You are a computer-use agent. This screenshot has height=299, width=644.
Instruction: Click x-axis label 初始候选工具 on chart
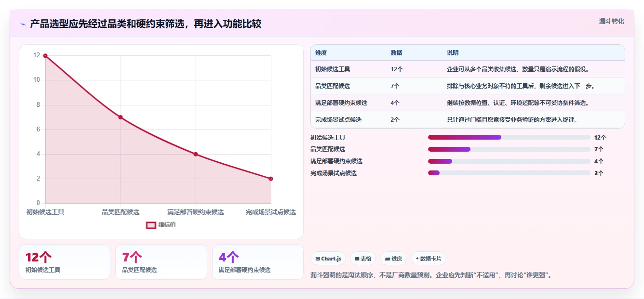45,212
